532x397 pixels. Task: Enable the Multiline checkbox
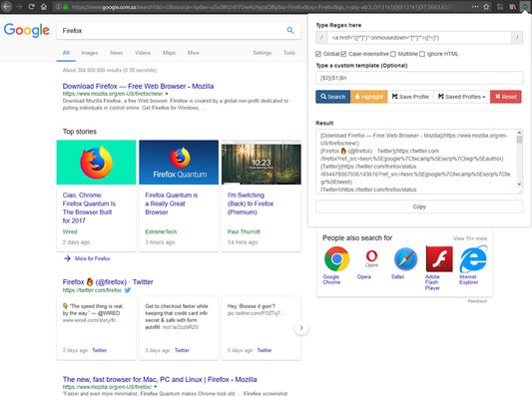[x=393, y=54]
